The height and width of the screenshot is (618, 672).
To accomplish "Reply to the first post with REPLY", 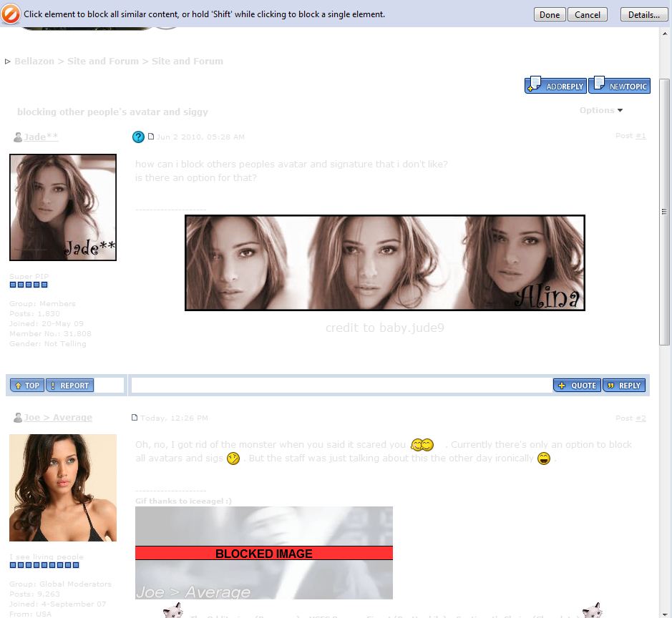I will point(624,386).
